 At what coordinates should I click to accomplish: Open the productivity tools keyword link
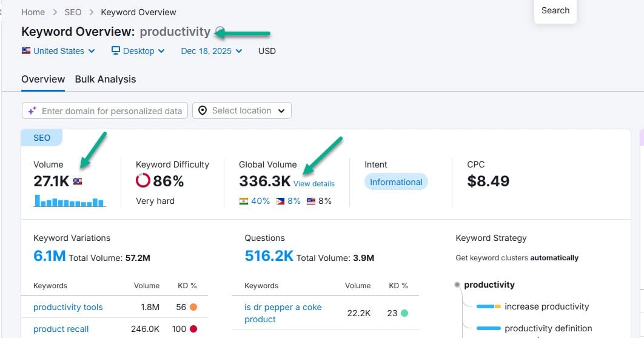(x=68, y=307)
